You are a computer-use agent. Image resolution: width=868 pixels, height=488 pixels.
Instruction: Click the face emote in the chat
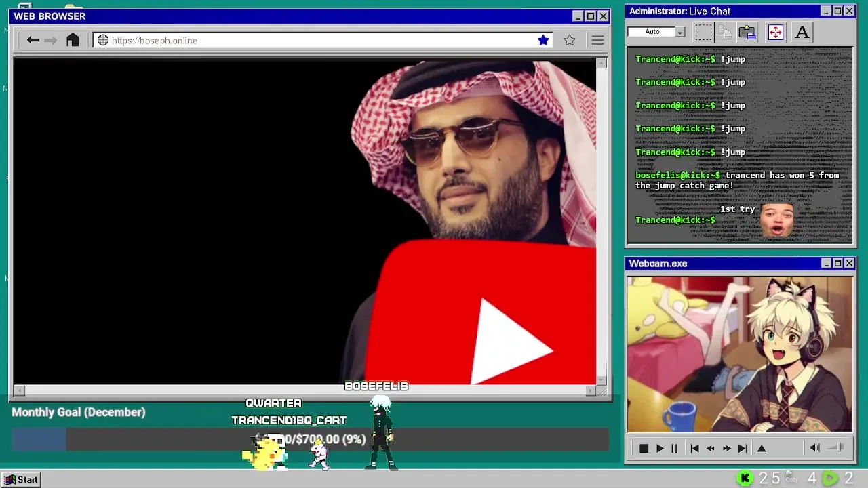(777, 220)
